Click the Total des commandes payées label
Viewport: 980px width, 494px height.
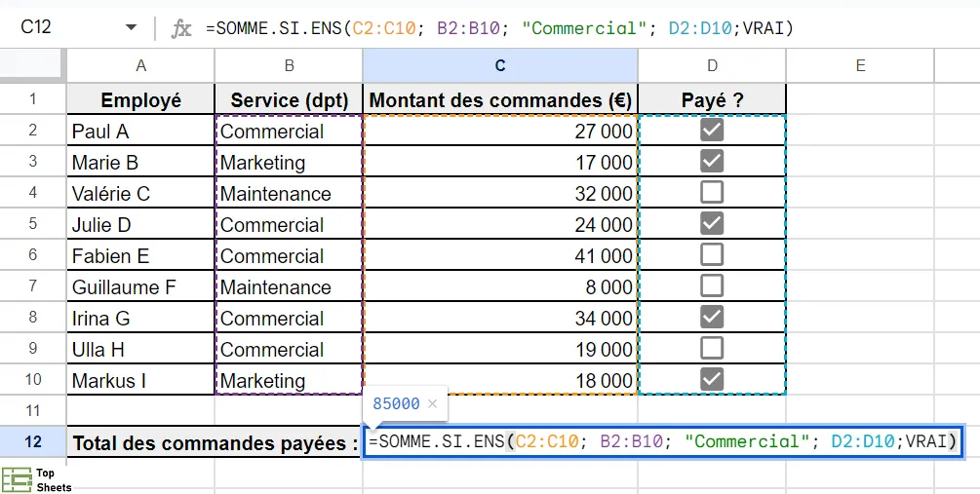(215, 442)
